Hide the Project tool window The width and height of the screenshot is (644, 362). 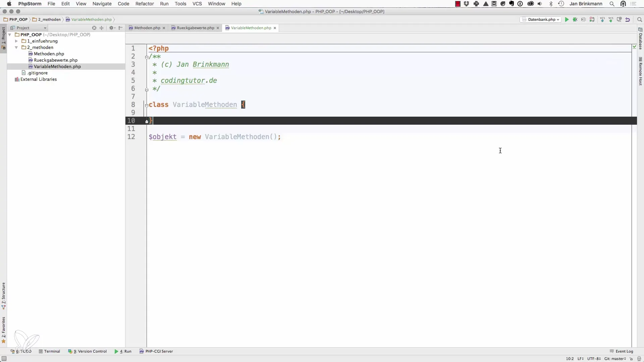(121, 28)
